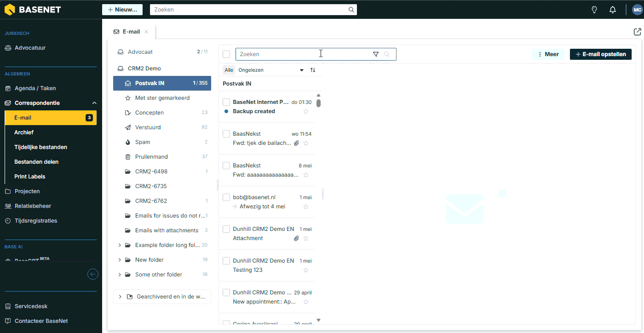Open the email filter dropdown arrow
644x333 pixels.
click(302, 70)
